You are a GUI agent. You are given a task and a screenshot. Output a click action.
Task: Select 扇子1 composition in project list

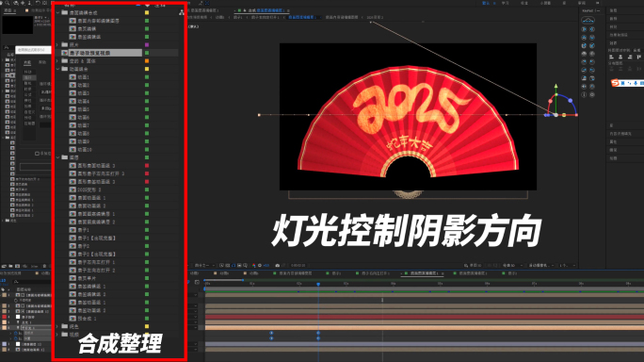84,230
